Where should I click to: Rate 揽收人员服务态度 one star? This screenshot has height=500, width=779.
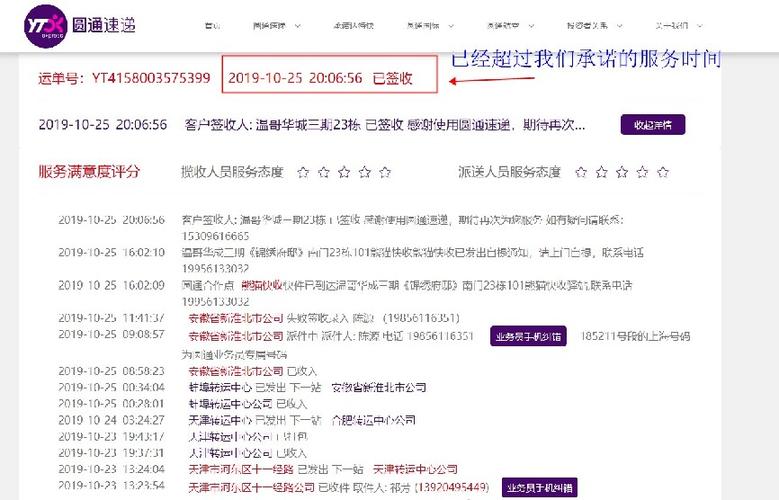pos(303,172)
